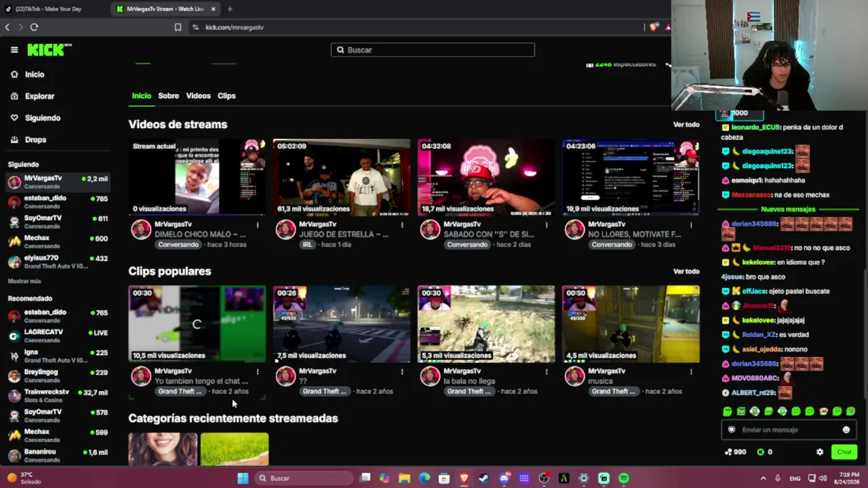Open the SABADO CON 'S' video thumbnail

[486, 178]
